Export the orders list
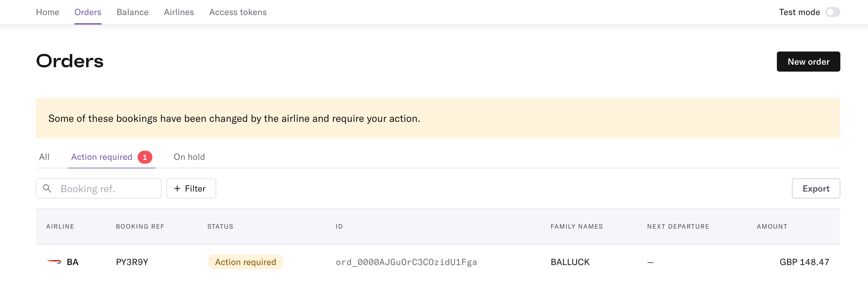This screenshot has height=304, width=868. coord(816,188)
